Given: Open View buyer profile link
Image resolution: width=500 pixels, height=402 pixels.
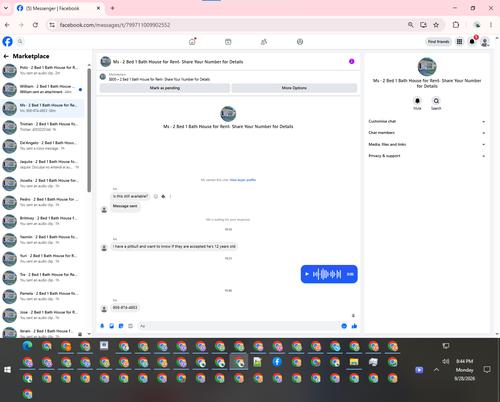Looking at the screenshot, I should point(243,180).
